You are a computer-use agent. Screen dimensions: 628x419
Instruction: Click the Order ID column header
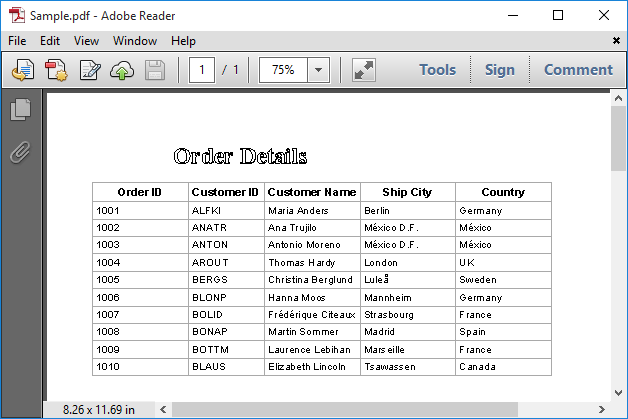pos(139,192)
